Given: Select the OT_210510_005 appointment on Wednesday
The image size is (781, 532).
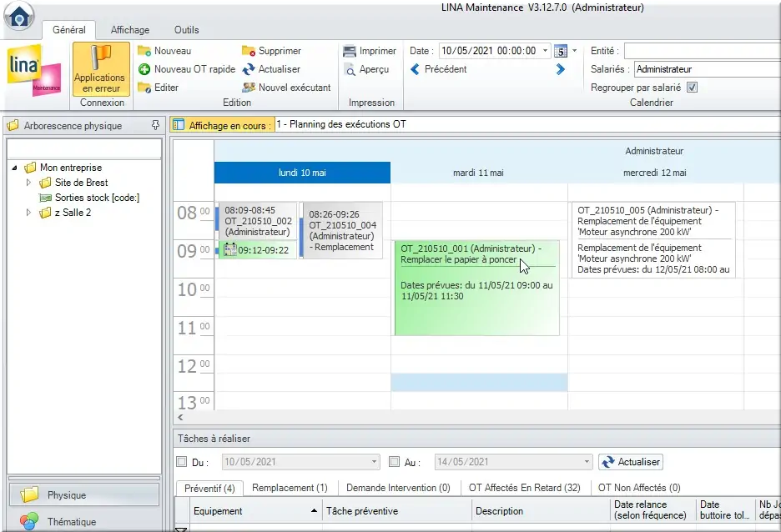Looking at the screenshot, I should tap(653, 240).
